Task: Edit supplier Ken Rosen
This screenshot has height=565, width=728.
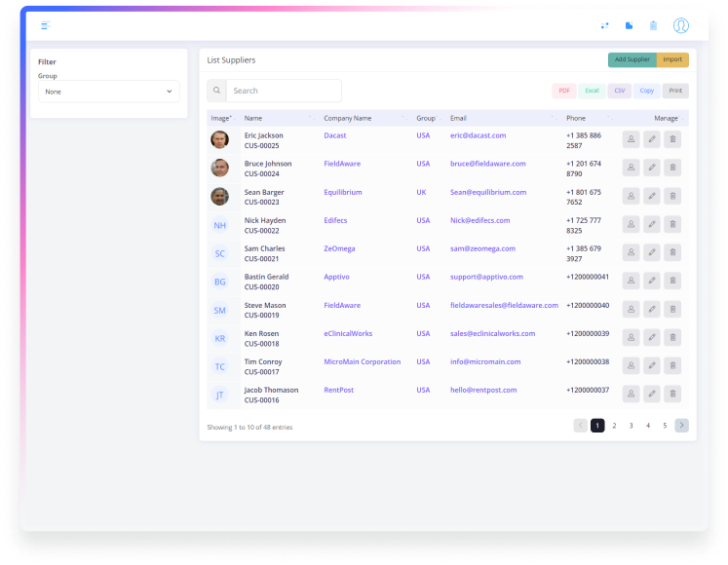Action: tap(652, 337)
